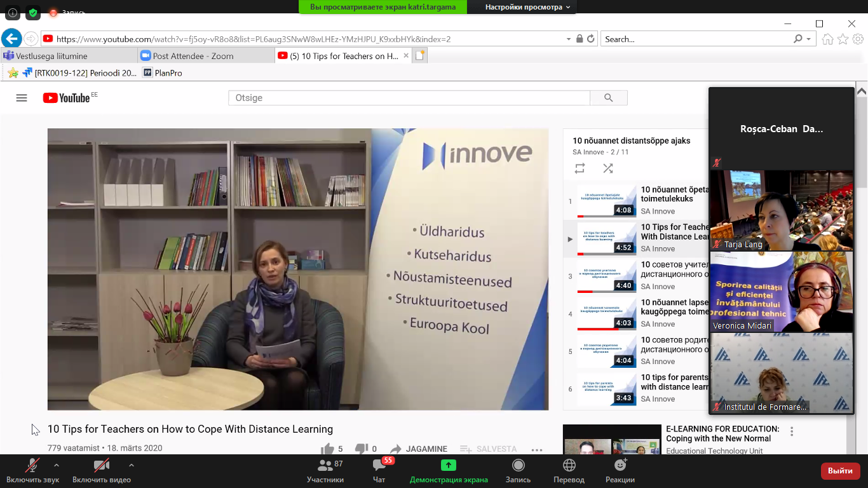This screenshot has height=488, width=868.
Task: Toggle playlist loop button
Action: [x=580, y=168]
